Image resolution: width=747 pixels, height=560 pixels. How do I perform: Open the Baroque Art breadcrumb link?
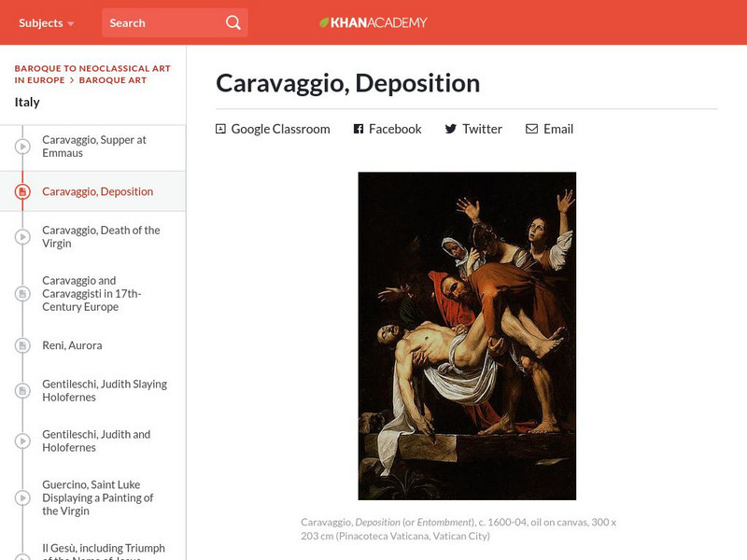coord(112,80)
